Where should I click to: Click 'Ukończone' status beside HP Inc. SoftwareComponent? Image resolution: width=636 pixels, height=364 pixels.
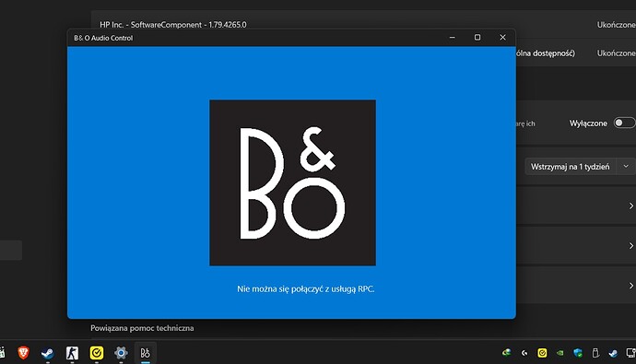(616, 25)
